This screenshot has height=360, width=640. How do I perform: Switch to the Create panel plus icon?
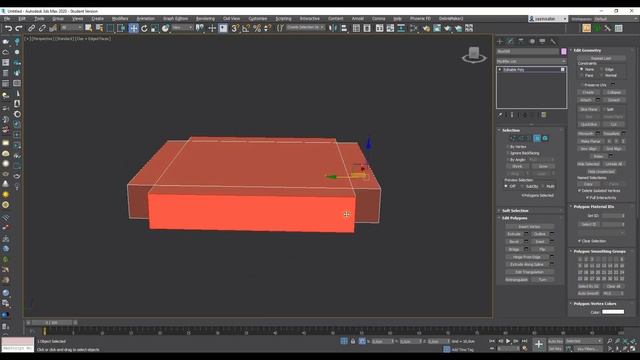point(500,41)
